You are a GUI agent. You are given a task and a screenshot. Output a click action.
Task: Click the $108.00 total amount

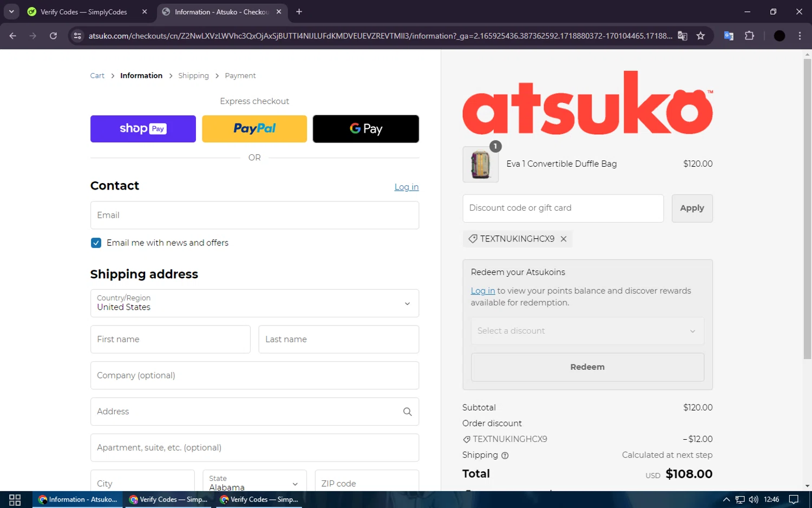[x=689, y=474]
